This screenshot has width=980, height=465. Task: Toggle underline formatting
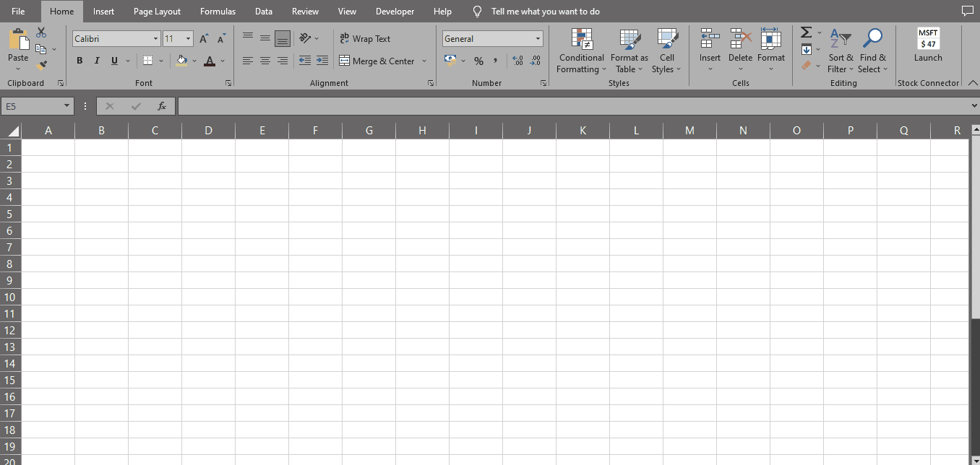114,61
